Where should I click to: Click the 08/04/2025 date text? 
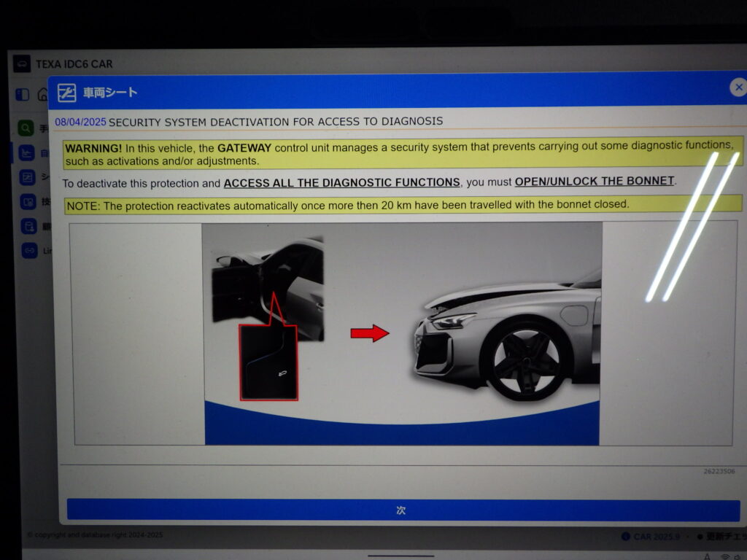click(80, 121)
